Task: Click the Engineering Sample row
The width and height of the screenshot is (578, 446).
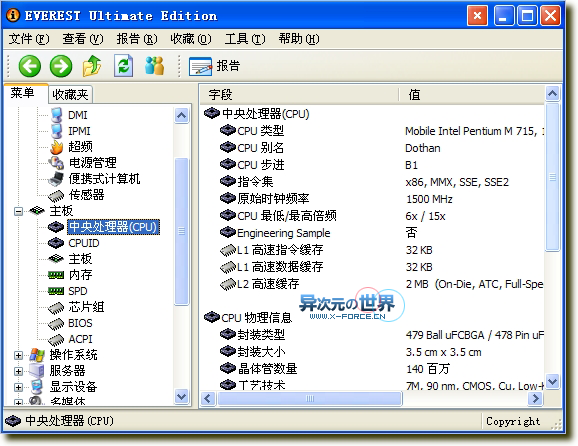Action: point(372,233)
